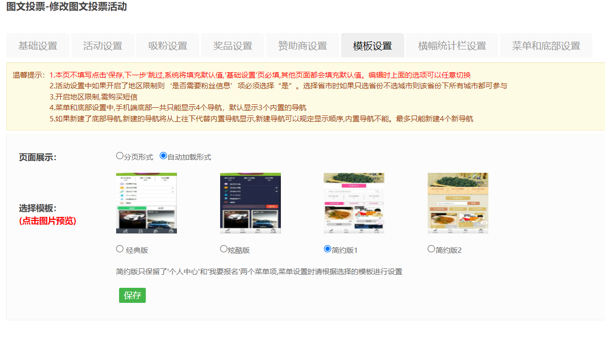Screen dimensions: 605x364
Task: Click the page title 图文投票-修改图文投票活动
Action: pos(67,7)
